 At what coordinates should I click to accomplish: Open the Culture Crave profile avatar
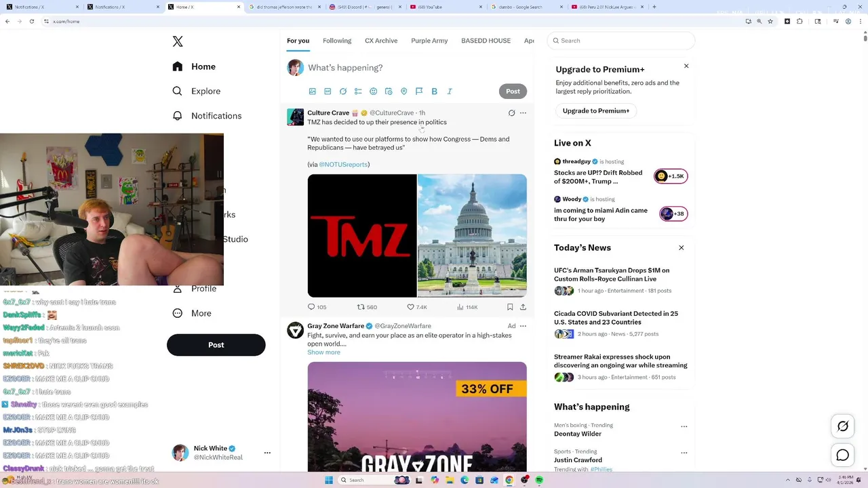(x=296, y=117)
